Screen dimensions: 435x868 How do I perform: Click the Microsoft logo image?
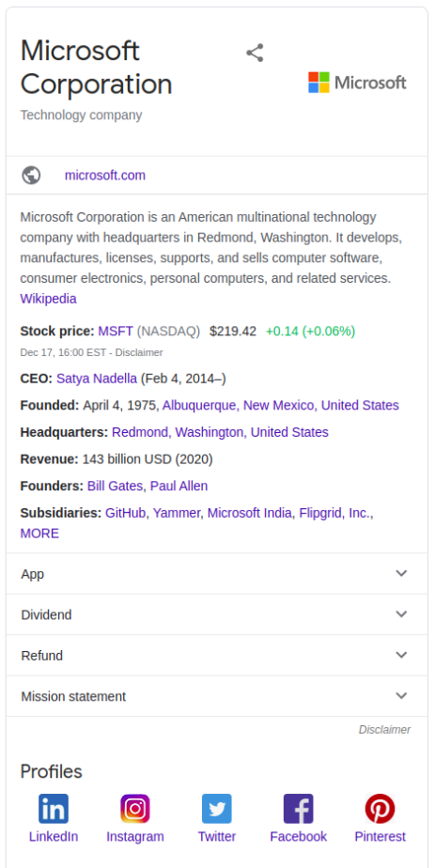357,83
